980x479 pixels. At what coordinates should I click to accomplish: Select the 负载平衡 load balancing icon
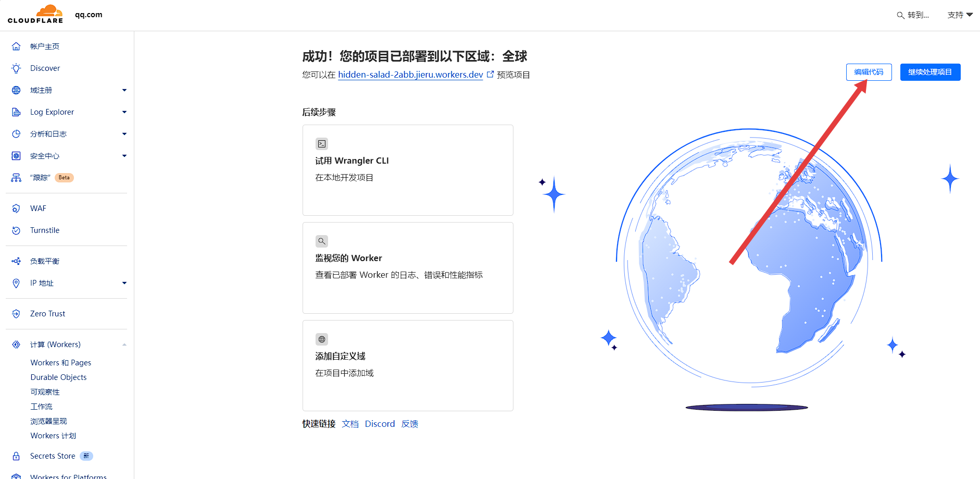click(x=16, y=261)
